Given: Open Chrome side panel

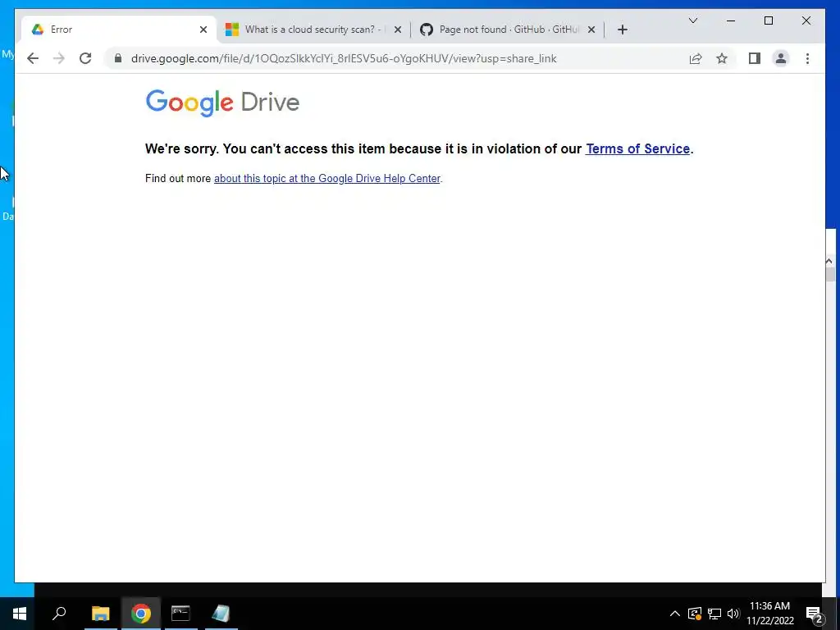Looking at the screenshot, I should click(755, 58).
